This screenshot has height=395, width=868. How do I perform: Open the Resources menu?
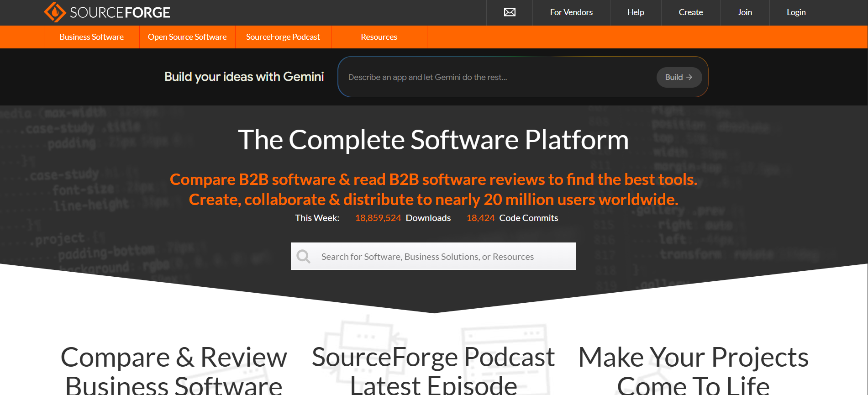(x=379, y=37)
